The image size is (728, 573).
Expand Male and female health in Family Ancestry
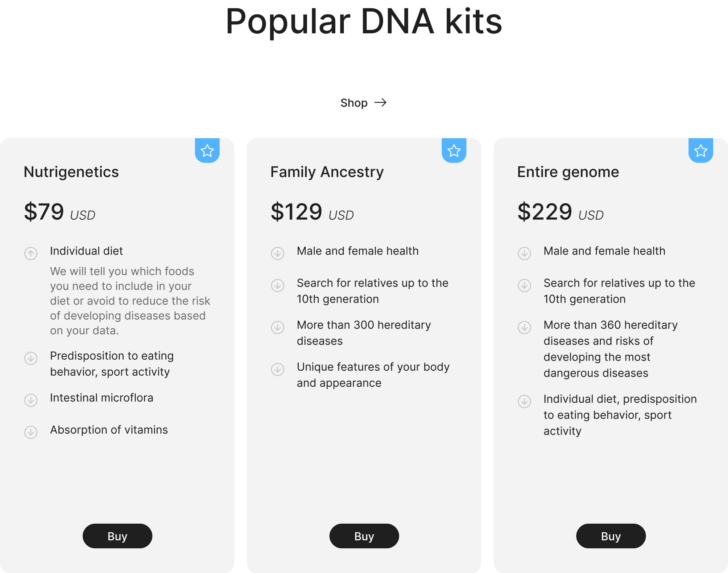tap(277, 253)
